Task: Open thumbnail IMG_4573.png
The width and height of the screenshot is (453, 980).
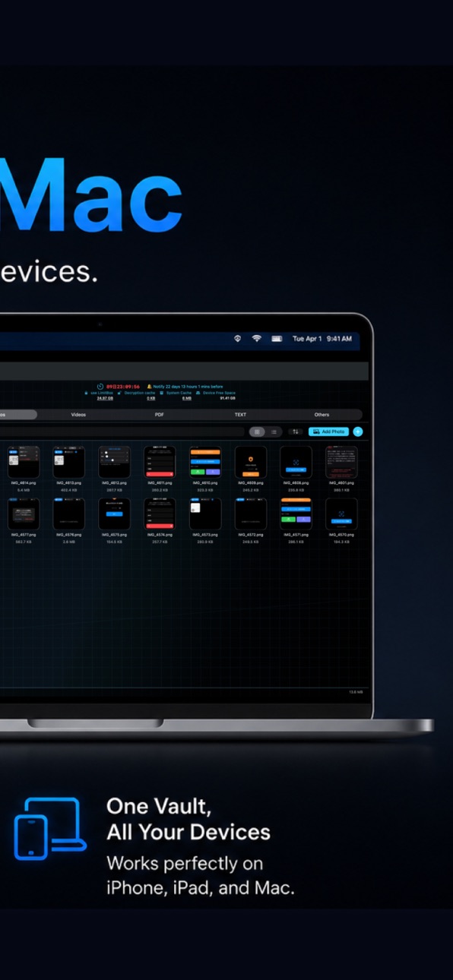Action: click(x=205, y=514)
